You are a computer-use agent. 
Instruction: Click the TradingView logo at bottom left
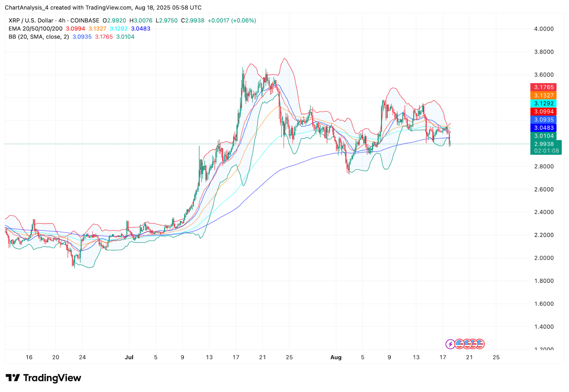click(x=43, y=378)
